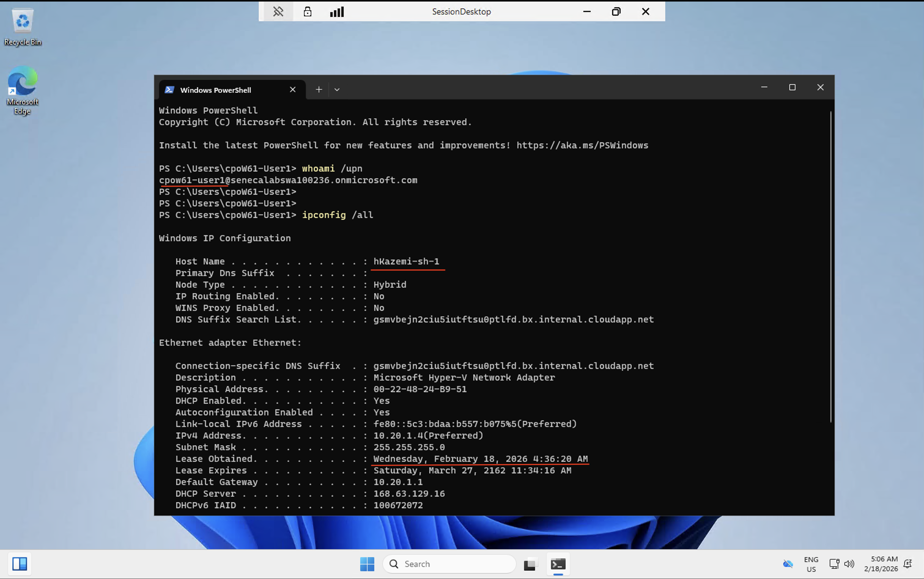Viewport: 924px width, 579px height.
Task: Maximize the Windows PowerShell window
Action: tap(792, 87)
